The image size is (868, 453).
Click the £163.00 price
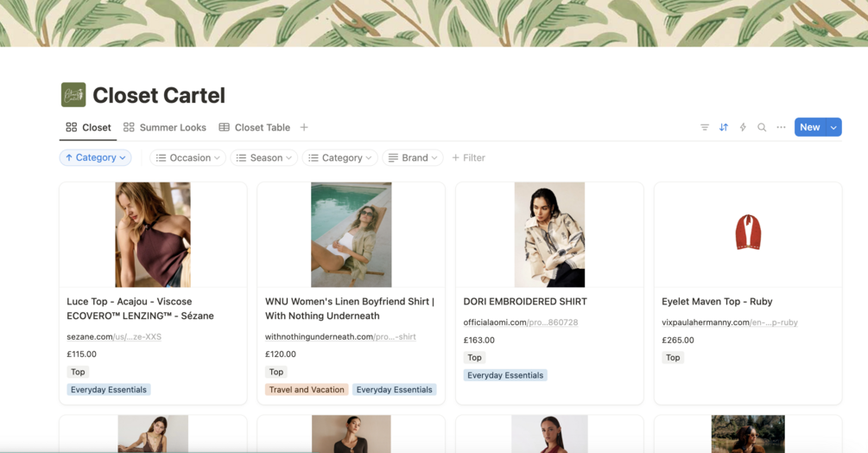478,340
